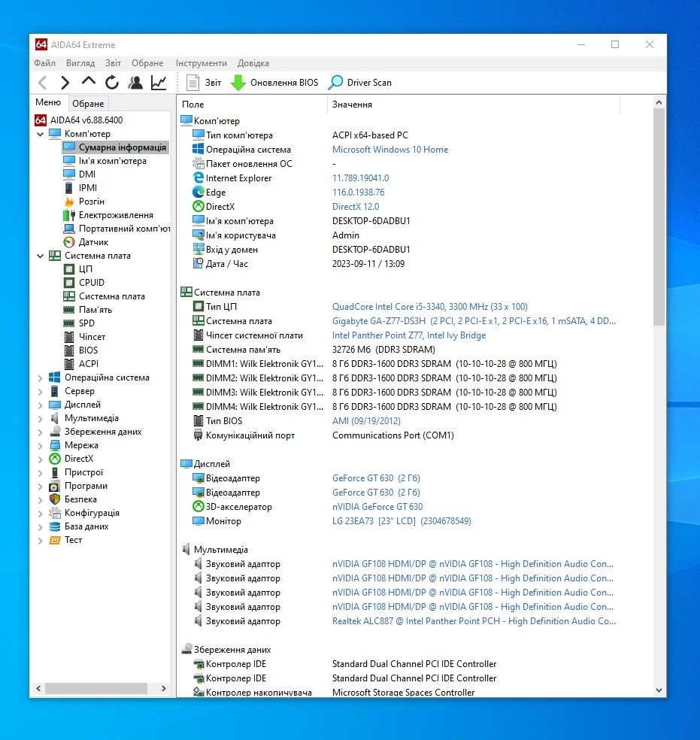
Task: Select Конфігурація in the tree
Action: (x=92, y=513)
